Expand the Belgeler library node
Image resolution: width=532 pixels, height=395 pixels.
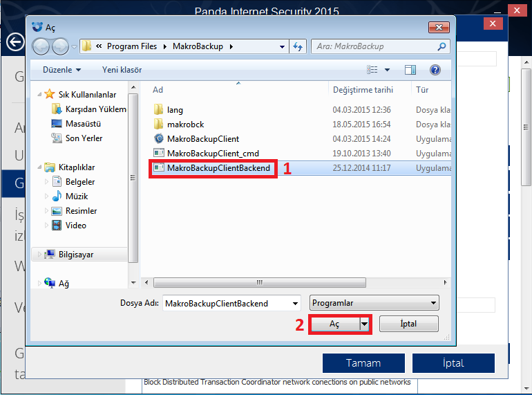click(46, 182)
